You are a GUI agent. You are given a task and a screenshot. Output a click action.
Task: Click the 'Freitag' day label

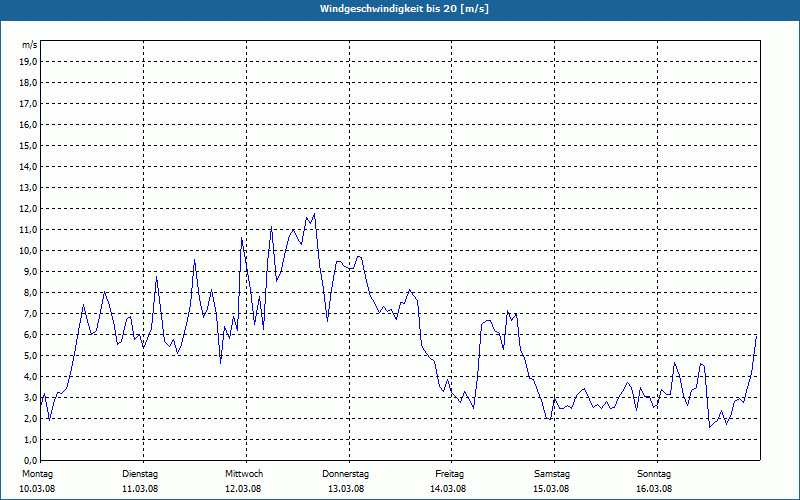pyautogui.click(x=449, y=474)
